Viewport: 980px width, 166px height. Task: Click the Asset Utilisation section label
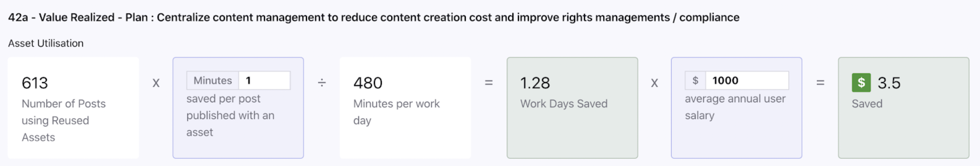(x=46, y=44)
